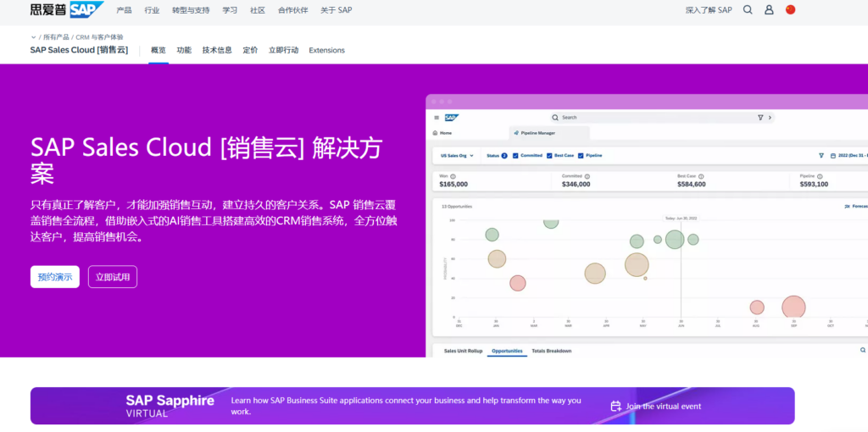Click the Status count badge showing 2
This screenshot has width=868, height=432.
[x=504, y=155]
